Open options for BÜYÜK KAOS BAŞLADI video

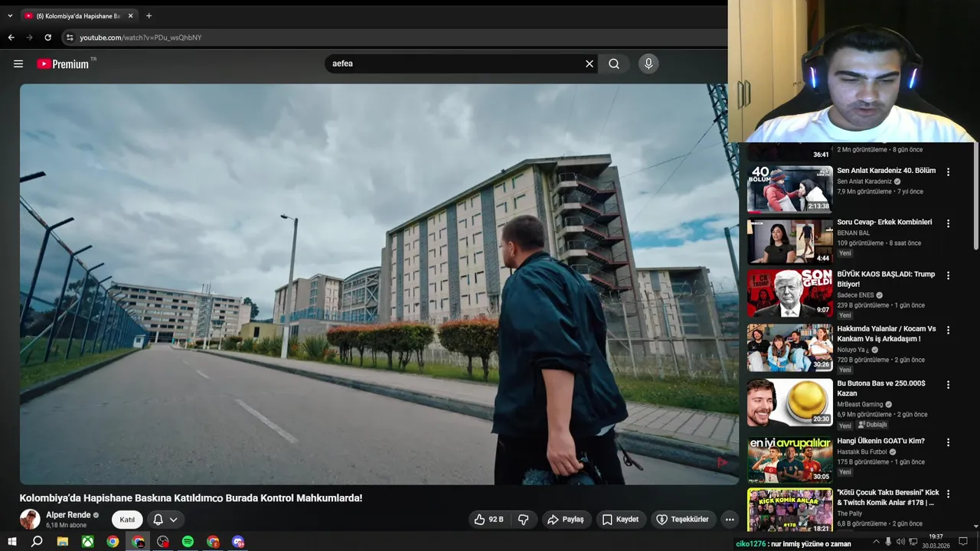pyautogui.click(x=948, y=275)
